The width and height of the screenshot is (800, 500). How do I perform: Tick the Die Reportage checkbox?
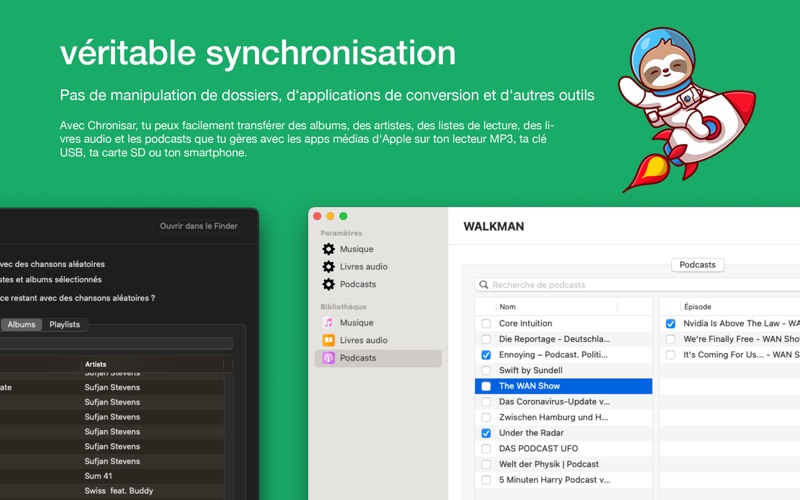pyautogui.click(x=486, y=339)
